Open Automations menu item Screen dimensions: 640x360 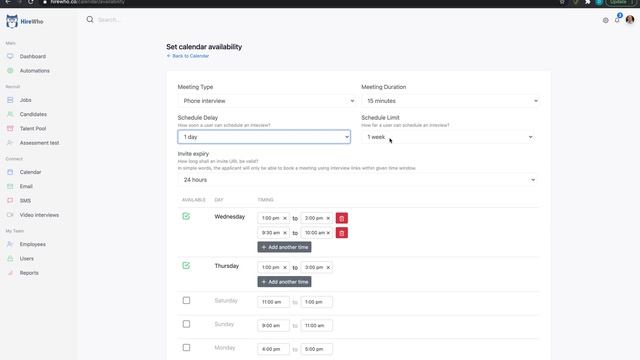click(x=35, y=71)
